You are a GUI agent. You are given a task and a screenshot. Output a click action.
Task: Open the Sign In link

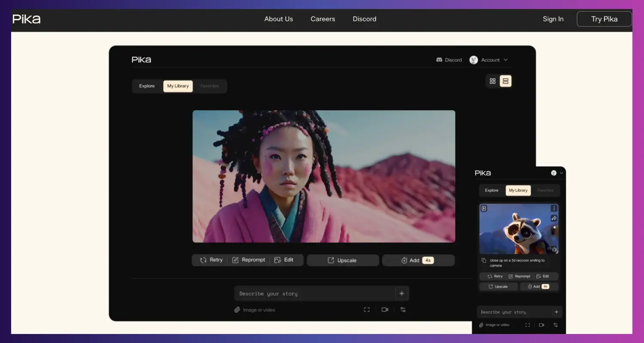[553, 19]
